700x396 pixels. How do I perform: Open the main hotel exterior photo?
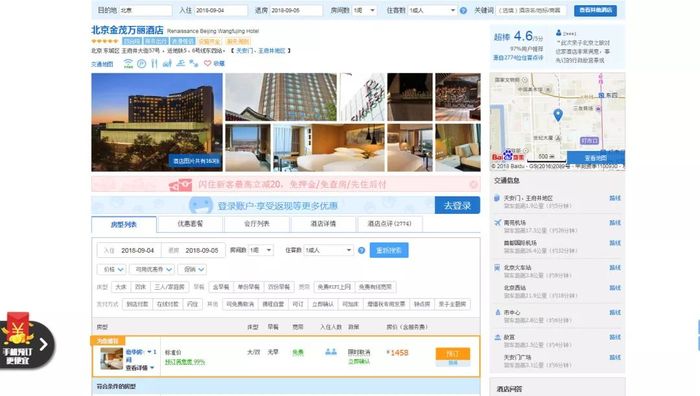(x=157, y=122)
